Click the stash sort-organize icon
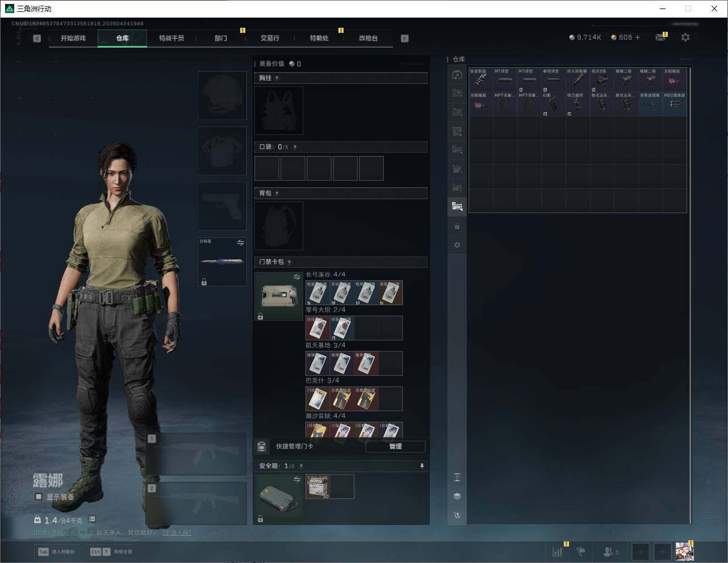 point(457,515)
